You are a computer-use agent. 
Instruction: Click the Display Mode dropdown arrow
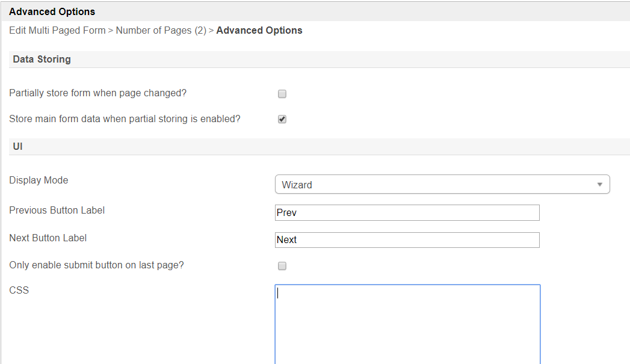[599, 185]
